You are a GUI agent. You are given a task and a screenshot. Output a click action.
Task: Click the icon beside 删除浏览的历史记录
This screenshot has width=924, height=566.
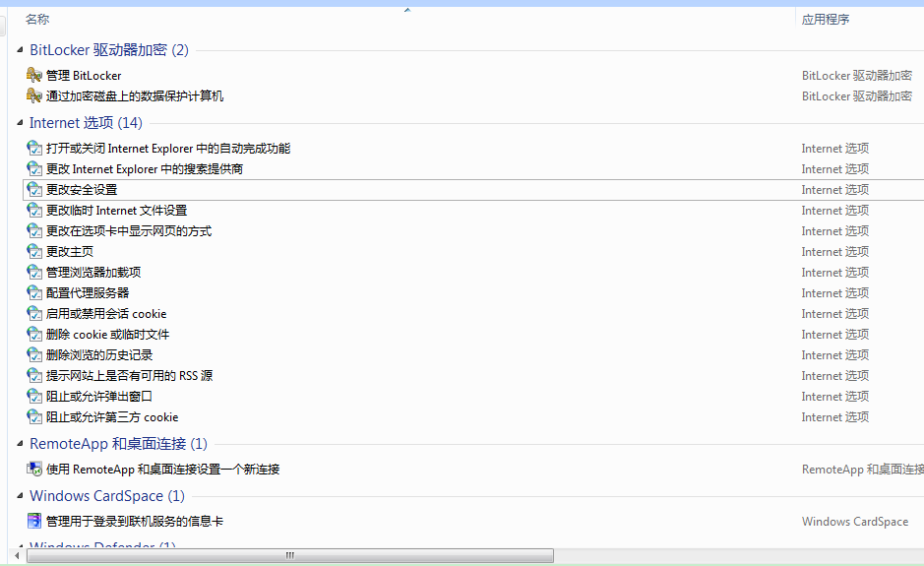click(x=34, y=354)
